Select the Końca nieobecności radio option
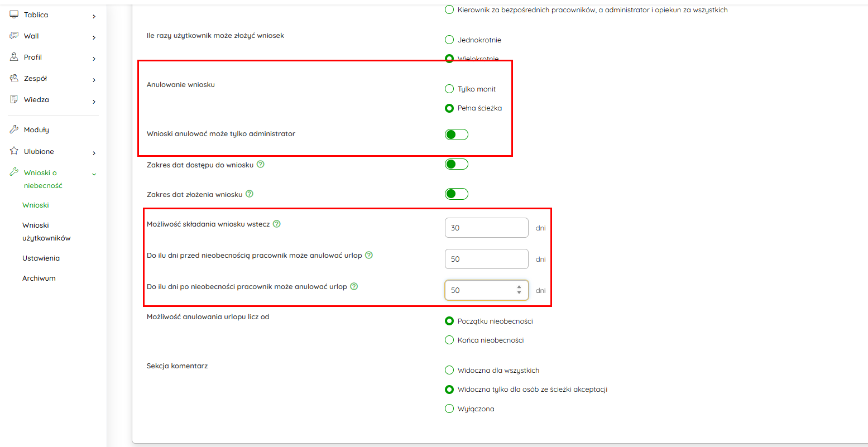 449,340
